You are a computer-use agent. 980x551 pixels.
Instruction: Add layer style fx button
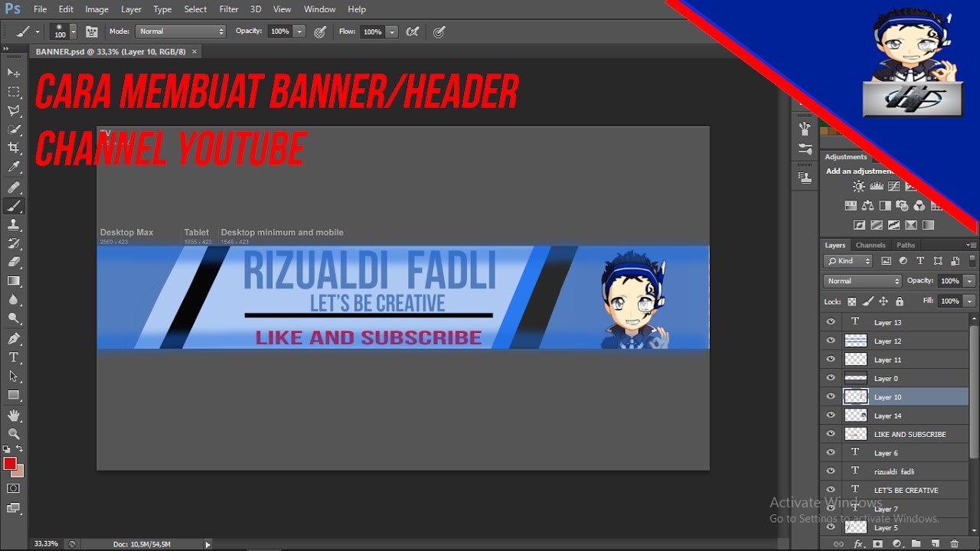pyautogui.click(x=859, y=544)
